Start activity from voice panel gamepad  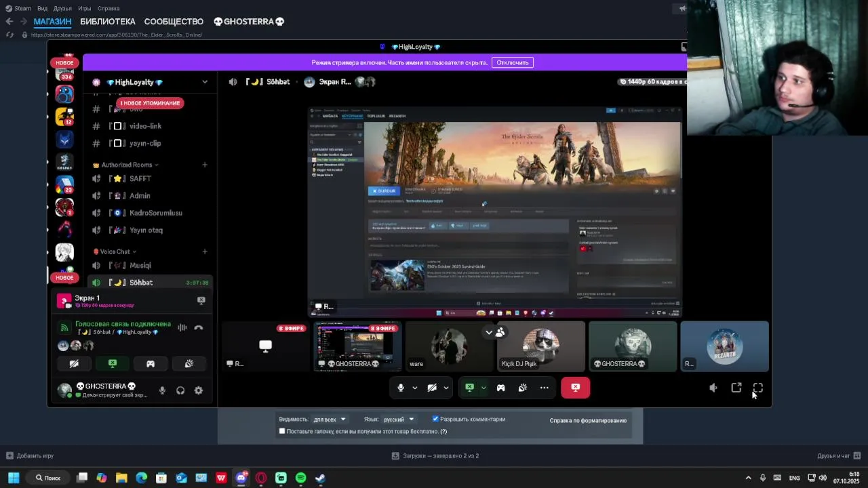(151, 364)
